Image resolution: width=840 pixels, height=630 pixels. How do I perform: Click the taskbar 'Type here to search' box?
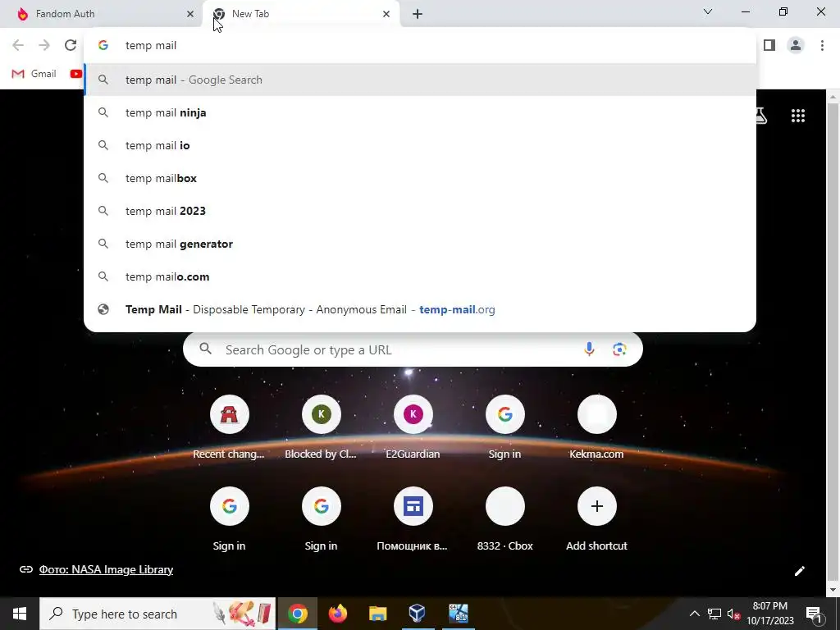tap(157, 614)
